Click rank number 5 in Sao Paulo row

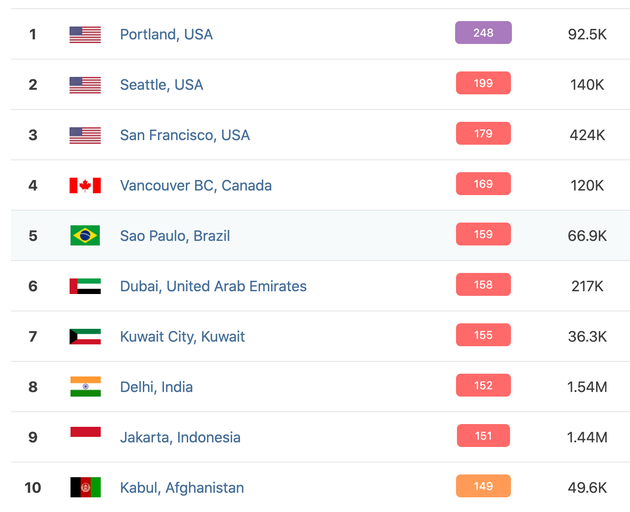[33, 236]
